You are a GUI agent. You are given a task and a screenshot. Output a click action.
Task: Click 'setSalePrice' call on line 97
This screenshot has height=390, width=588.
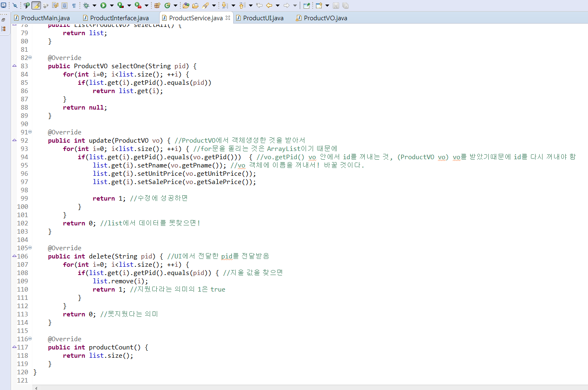[x=160, y=182]
